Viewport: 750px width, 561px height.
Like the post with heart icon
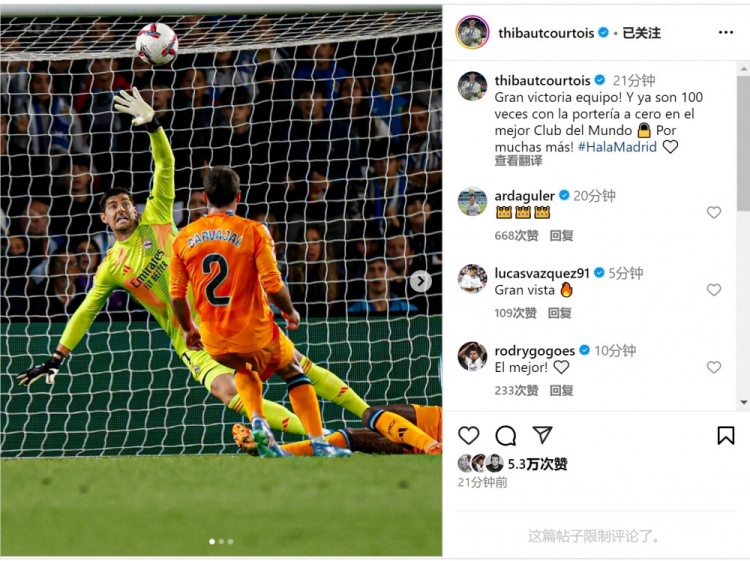pos(468,436)
